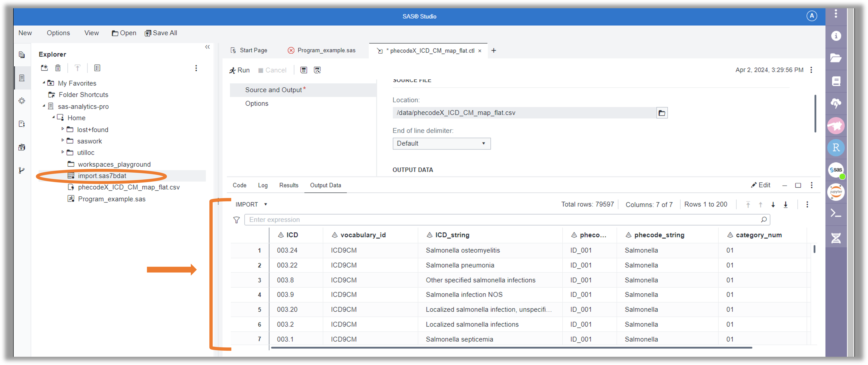This screenshot has height=365, width=868.
Task: Open the terminal icon in right sidebar
Action: click(x=836, y=213)
